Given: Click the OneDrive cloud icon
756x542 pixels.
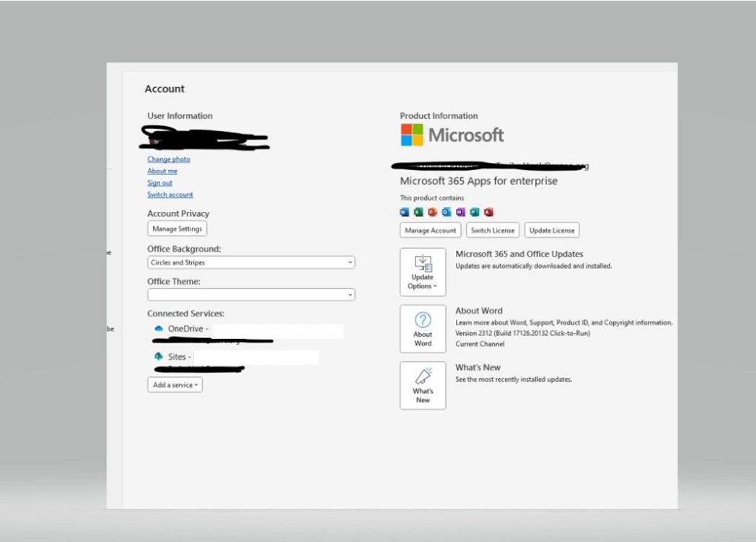Looking at the screenshot, I should pyautogui.click(x=158, y=329).
